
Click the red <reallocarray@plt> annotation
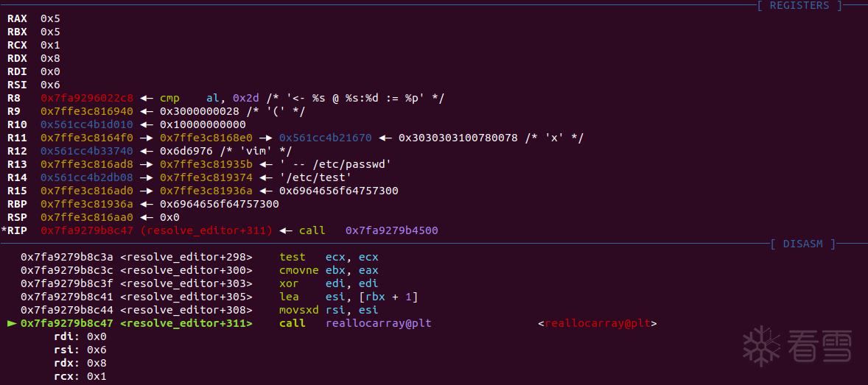[598, 324]
